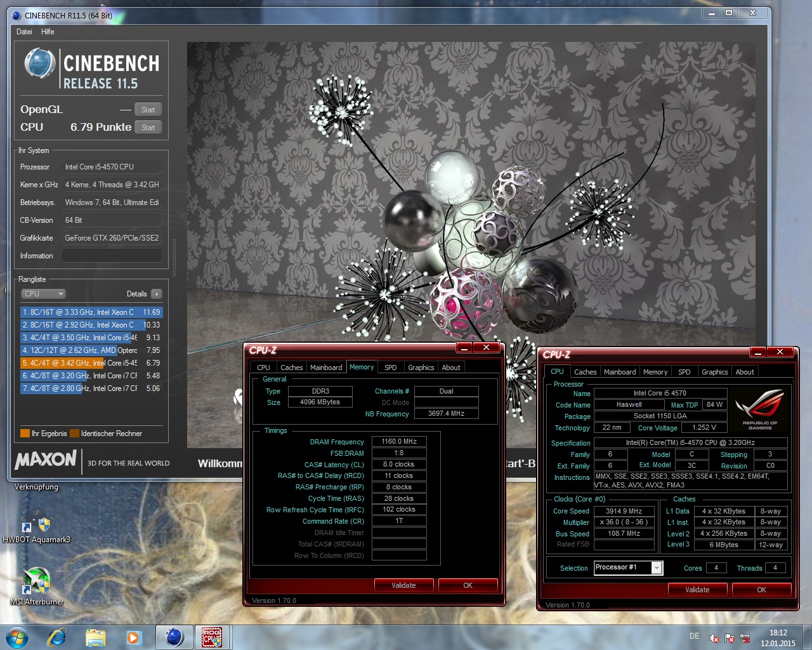Viewport: 812px width, 650px height.
Task: Click the MAXON logo
Action: coord(46,460)
